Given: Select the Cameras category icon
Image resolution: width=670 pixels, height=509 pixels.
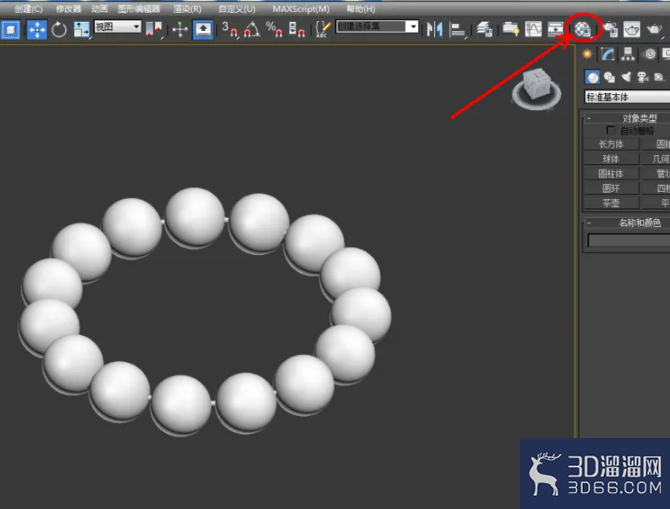Looking at the screenshot, I should tap(643, 77).
